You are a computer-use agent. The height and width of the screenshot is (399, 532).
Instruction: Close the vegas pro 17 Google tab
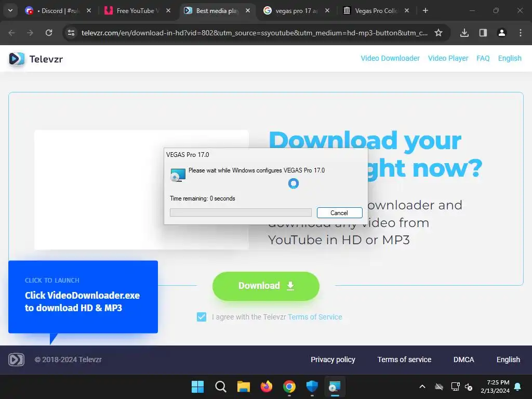tap(327, 10)
